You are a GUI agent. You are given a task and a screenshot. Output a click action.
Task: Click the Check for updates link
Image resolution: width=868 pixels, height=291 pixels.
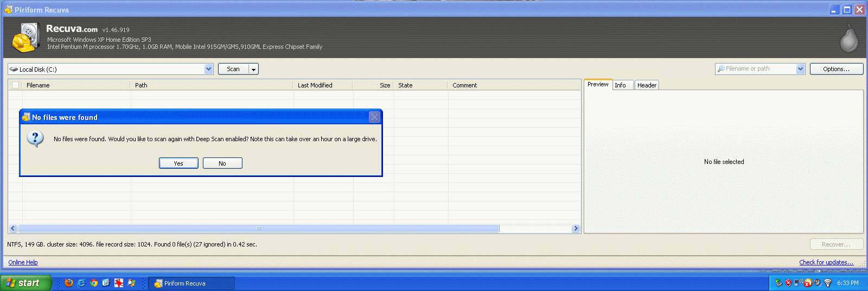pyautogui.click(x=826, y=262)
